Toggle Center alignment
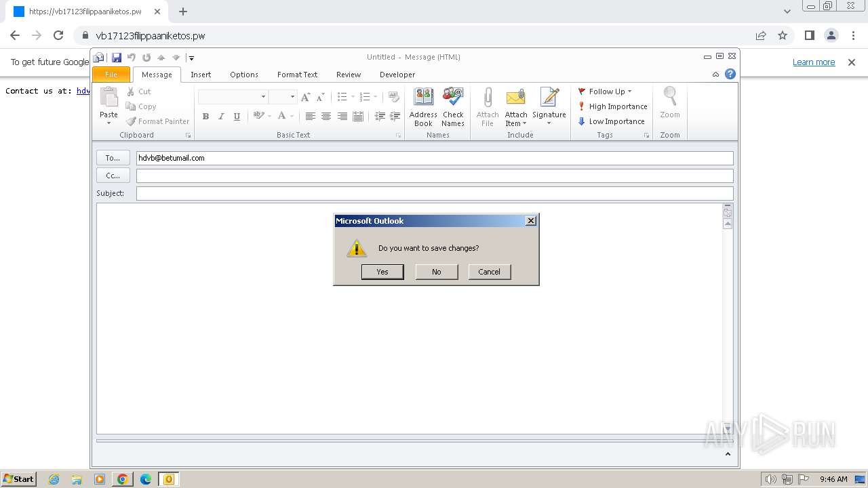 click(x=326, y=117)
